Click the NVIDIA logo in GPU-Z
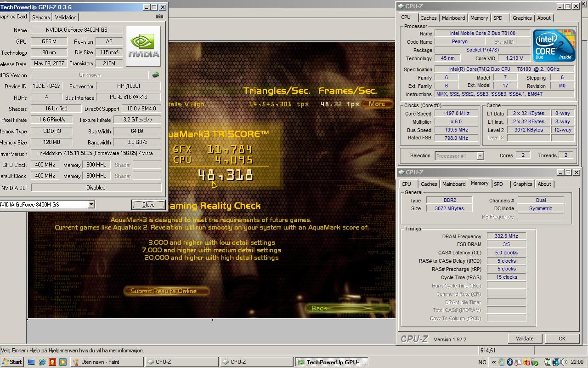588x368 pixels. (x=143, y=46)
